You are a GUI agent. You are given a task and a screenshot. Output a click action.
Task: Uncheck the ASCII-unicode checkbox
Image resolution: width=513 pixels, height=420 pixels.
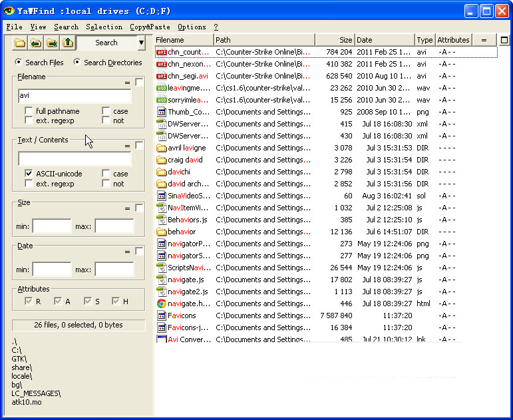tap(29, 174)
